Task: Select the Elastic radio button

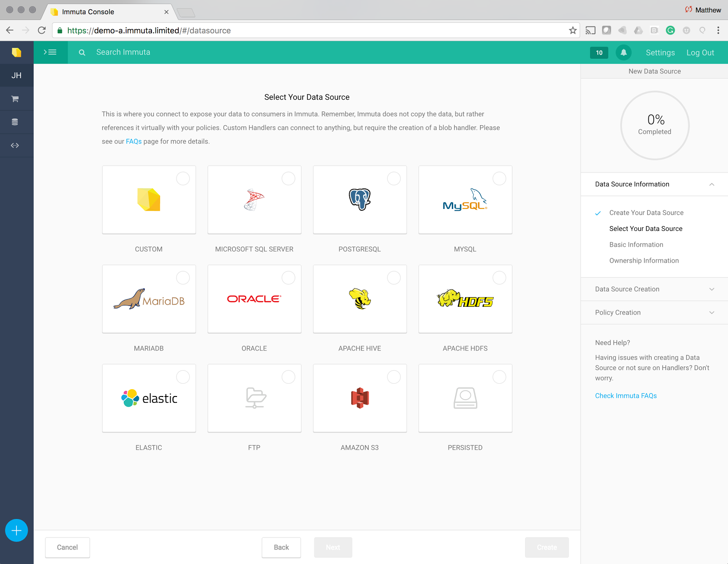Action: [183, 377]
